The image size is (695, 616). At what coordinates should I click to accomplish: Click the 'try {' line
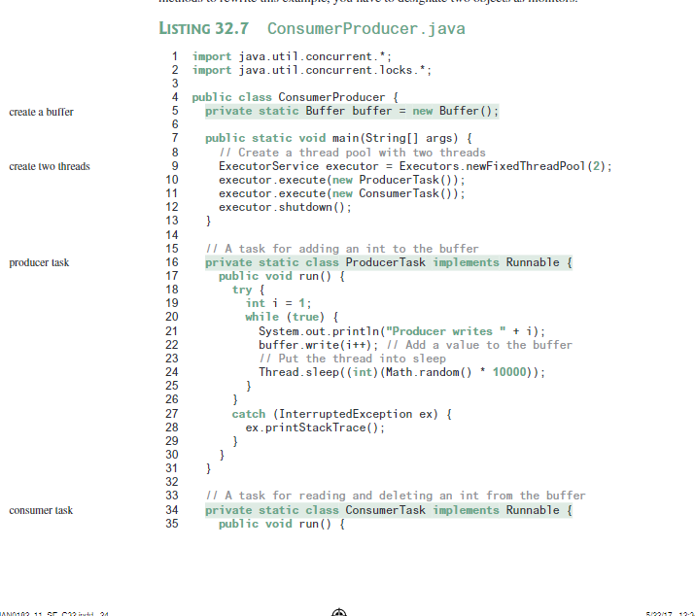click(248, 290)
